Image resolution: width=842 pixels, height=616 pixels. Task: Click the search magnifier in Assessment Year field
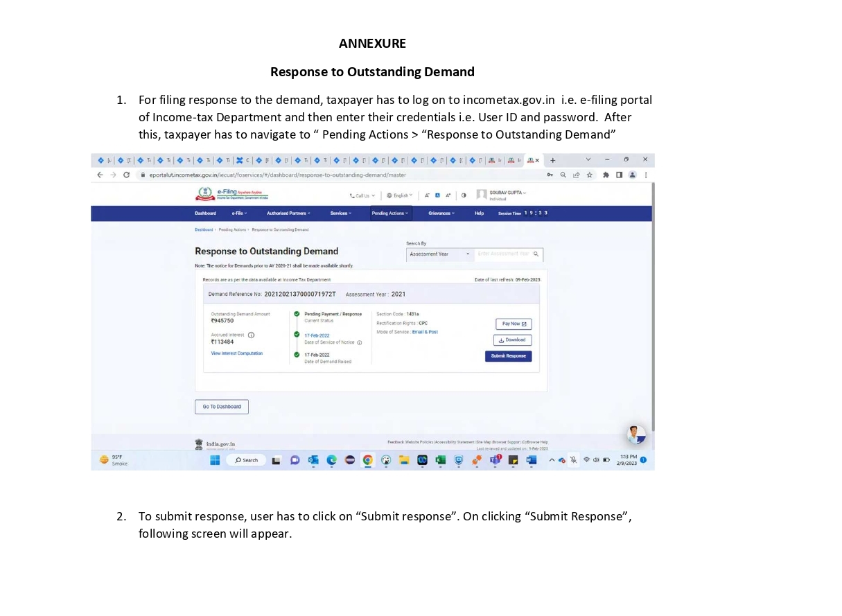[x=536, y=254]
